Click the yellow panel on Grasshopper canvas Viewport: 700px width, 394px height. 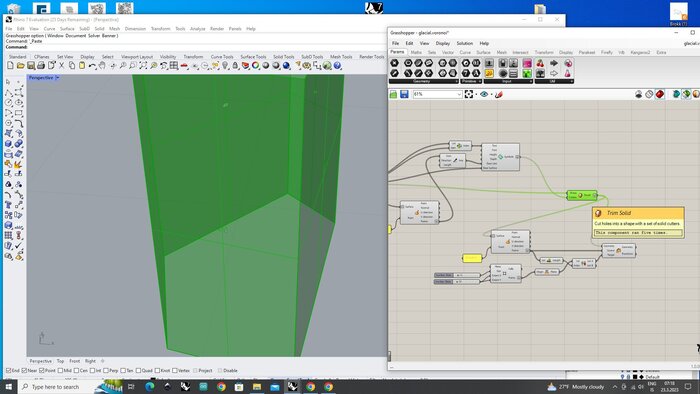pyautogui.click(x=472, y=258)
